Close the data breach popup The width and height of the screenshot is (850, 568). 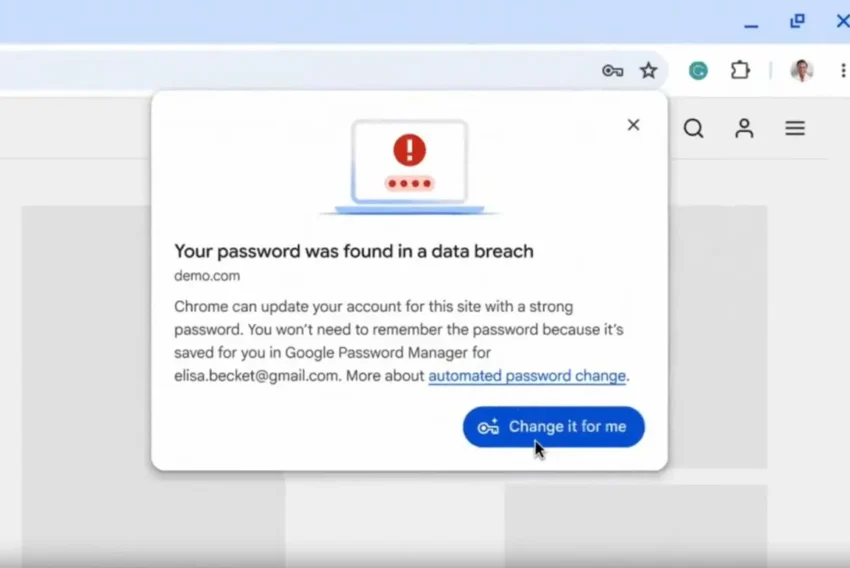click(x=633, y=125)
